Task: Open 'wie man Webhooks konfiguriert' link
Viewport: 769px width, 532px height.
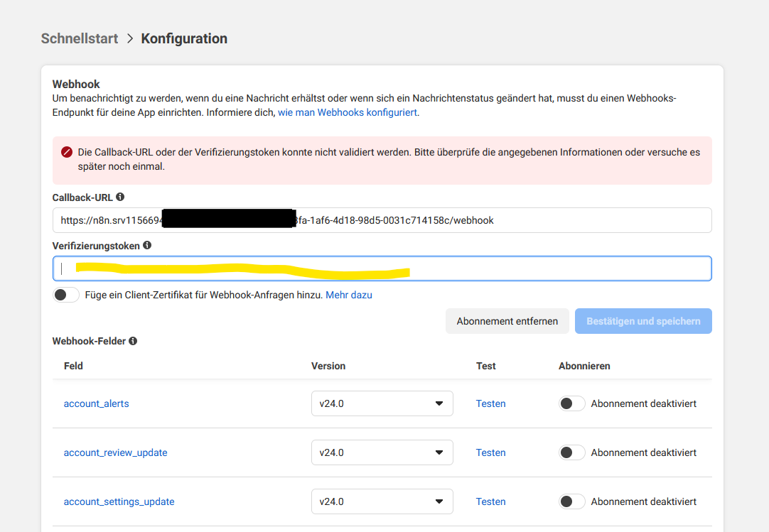Action: [348, 112]
